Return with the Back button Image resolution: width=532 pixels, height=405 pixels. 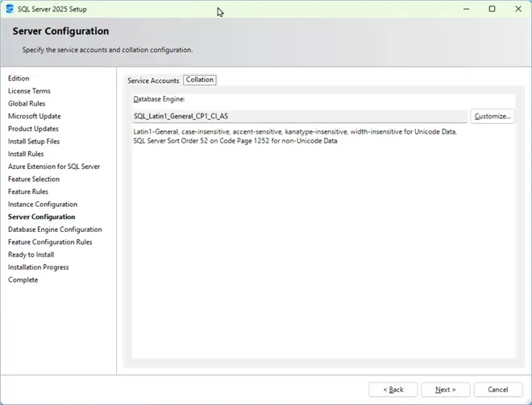393,390
